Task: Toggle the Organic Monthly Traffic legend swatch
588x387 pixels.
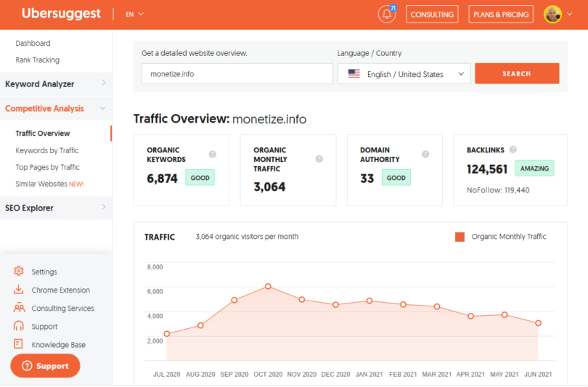Action: pos(460,237)
